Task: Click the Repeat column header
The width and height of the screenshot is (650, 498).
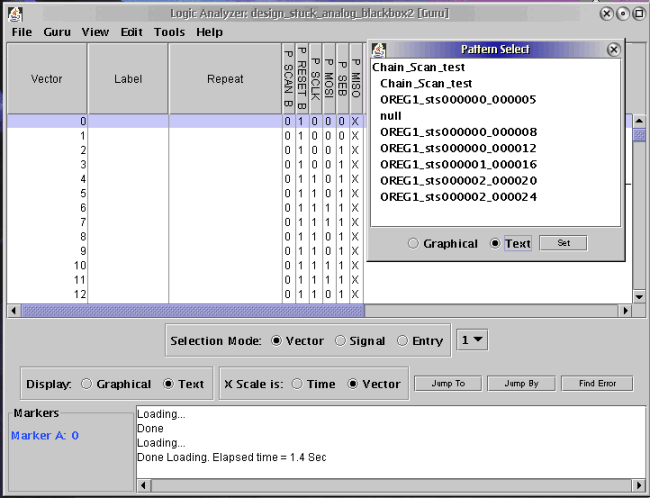Action: pos(225,78)
